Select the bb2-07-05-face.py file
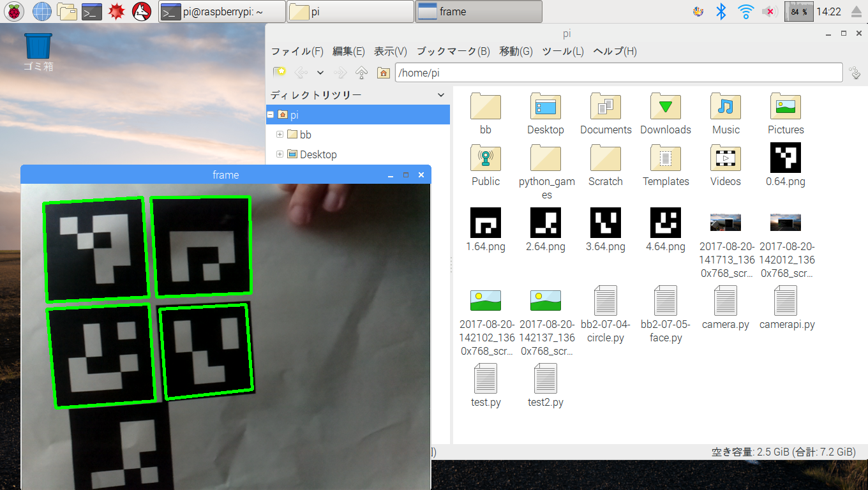Screen dimensions: 868x490 click(666, 315)
